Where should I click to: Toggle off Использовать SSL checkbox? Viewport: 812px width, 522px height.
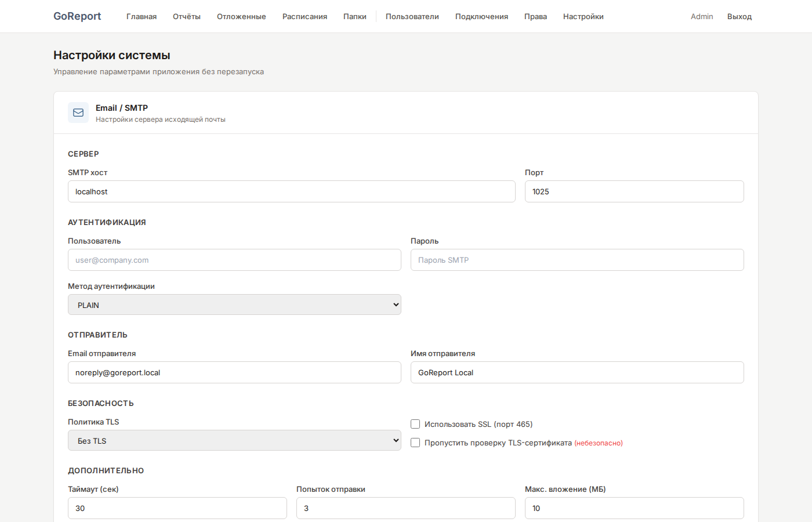415,424
